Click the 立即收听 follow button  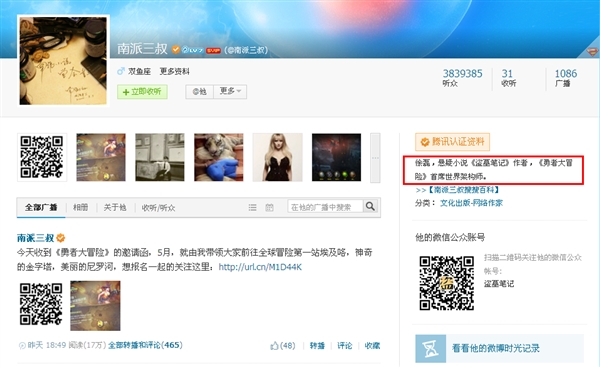coord(142,92)
